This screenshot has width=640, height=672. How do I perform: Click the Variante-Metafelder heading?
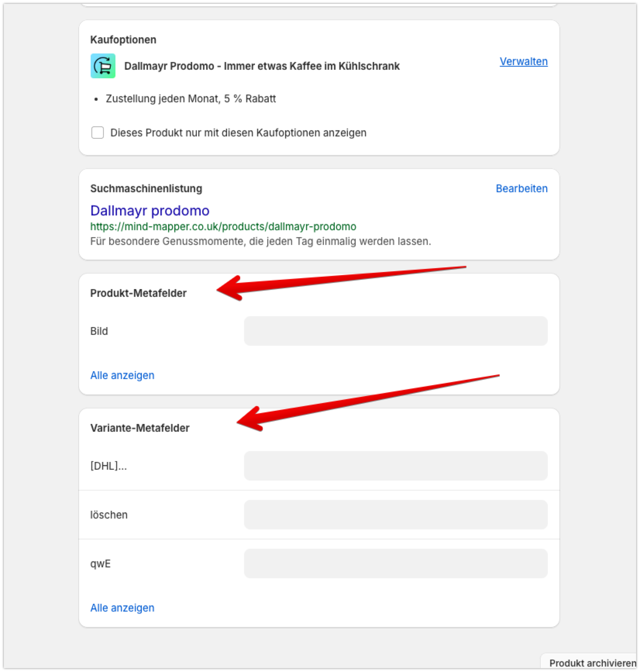(x=140, y=428)
